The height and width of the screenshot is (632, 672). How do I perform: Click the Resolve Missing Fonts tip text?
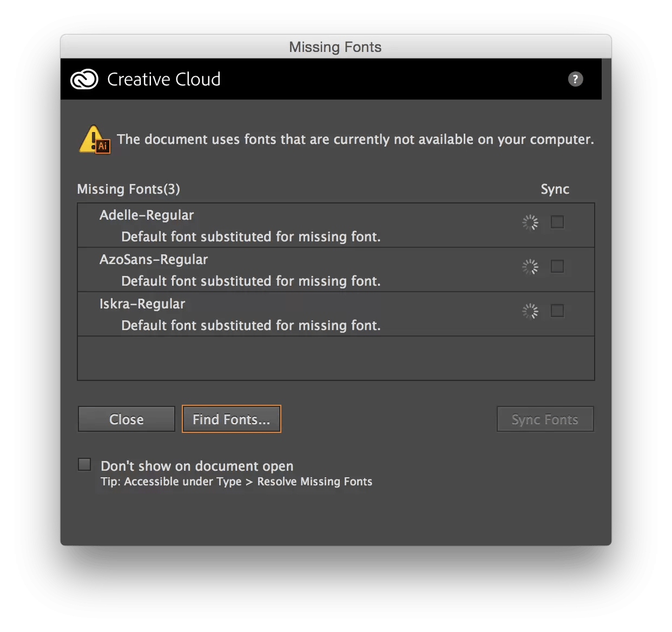pyautogui.click(x=236, y=482)
